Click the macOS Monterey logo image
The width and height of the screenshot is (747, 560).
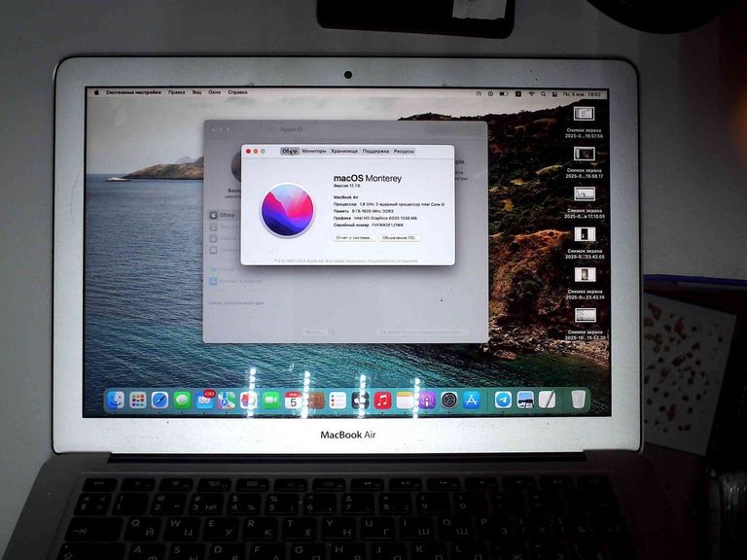(x=287, y=210)
